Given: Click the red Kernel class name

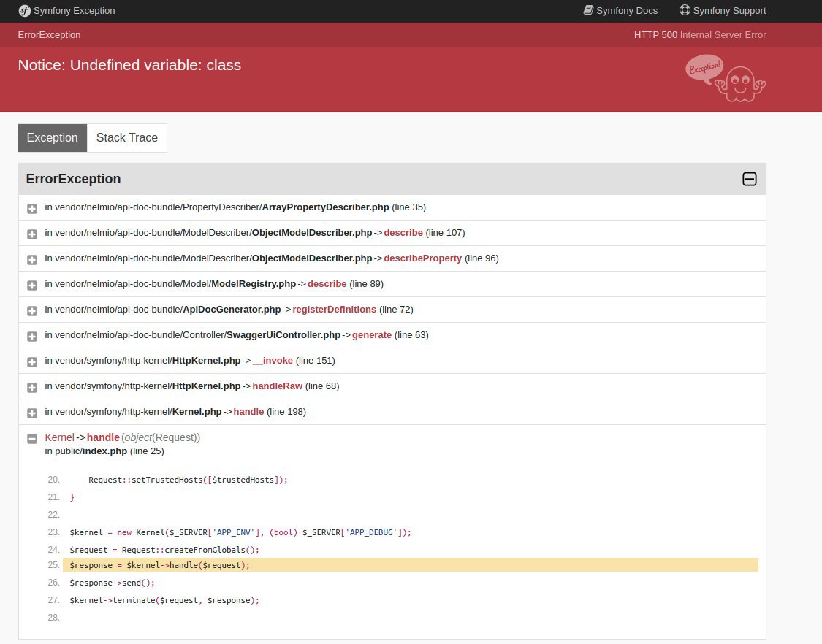Looking at the screenshot, I should tap(60, 437).
